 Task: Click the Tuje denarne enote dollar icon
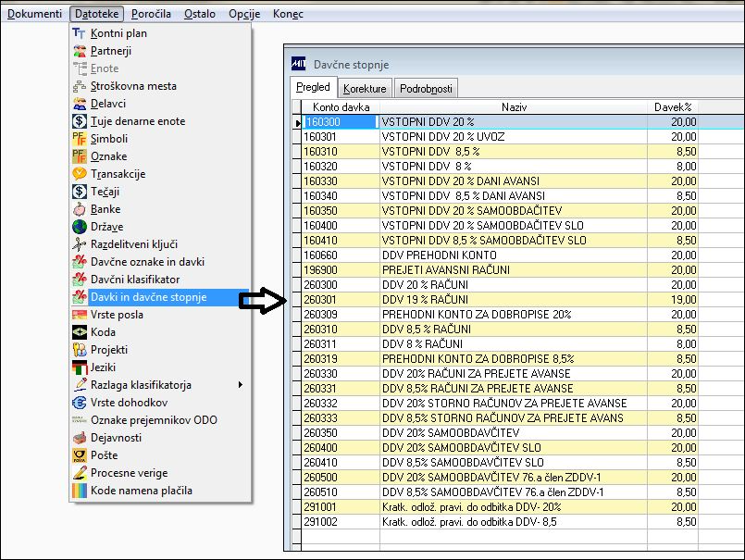tap(79, 121)
